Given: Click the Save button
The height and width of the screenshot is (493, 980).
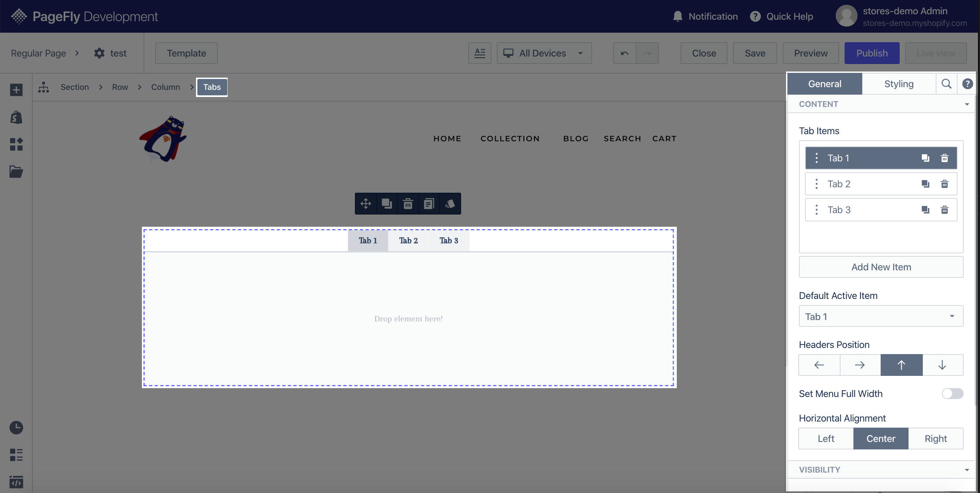Looking at the screenshot, I should click(x=755, y=53).
